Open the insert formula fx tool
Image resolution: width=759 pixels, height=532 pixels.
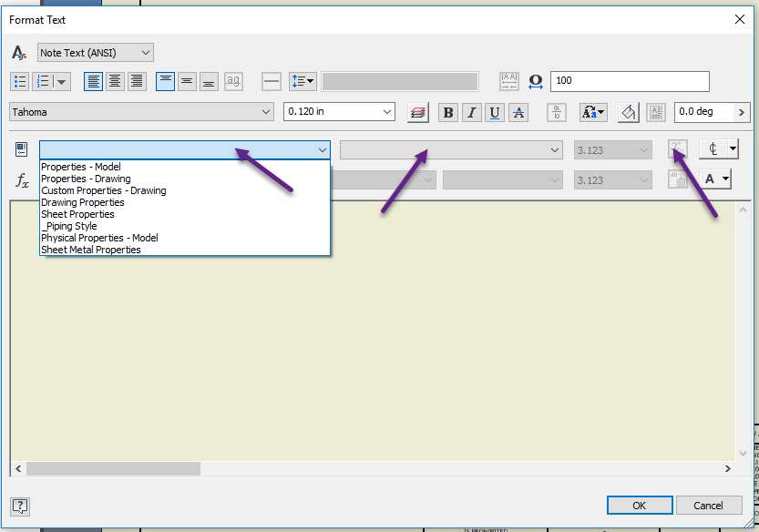click(x=20, y=179)
